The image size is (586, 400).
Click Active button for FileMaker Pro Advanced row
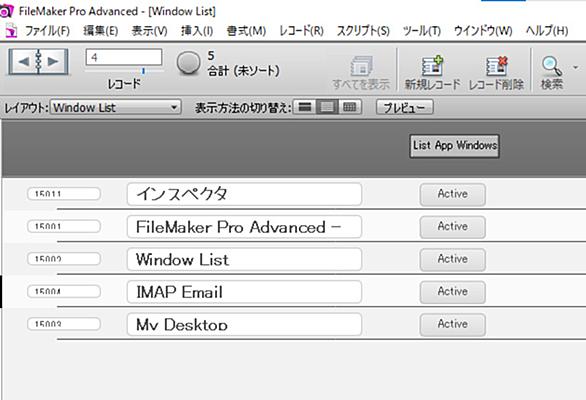click(x=453, y=227)
